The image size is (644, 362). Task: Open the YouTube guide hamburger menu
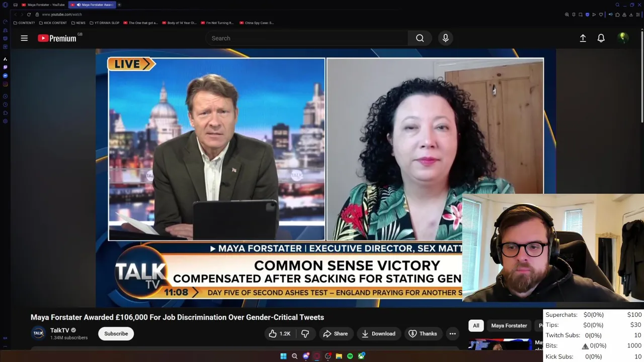click(x=24, y=38)
